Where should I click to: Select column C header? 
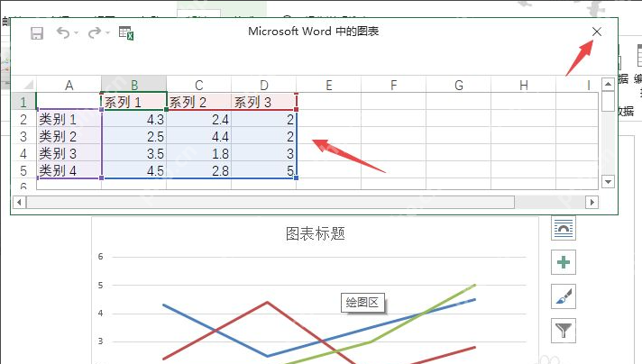[199, 85]
